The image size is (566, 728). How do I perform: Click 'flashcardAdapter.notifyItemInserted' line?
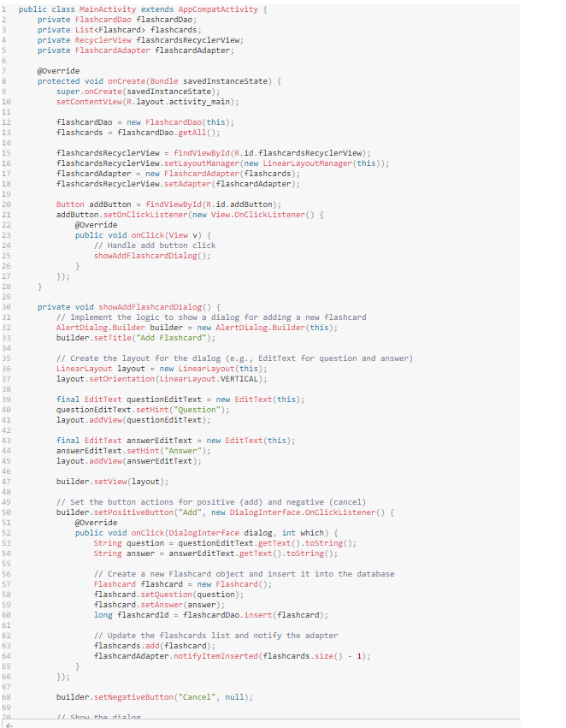tap(232, 656)
